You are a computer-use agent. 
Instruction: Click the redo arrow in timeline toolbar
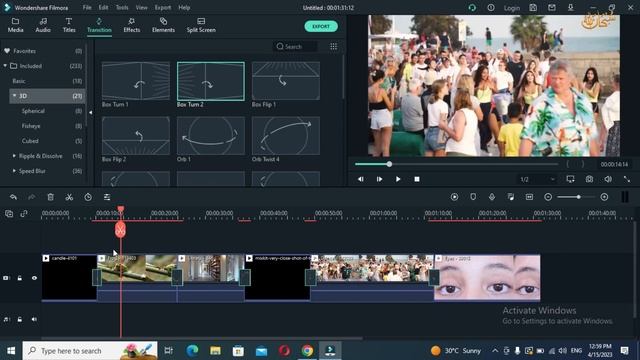[x=32, y=197]
